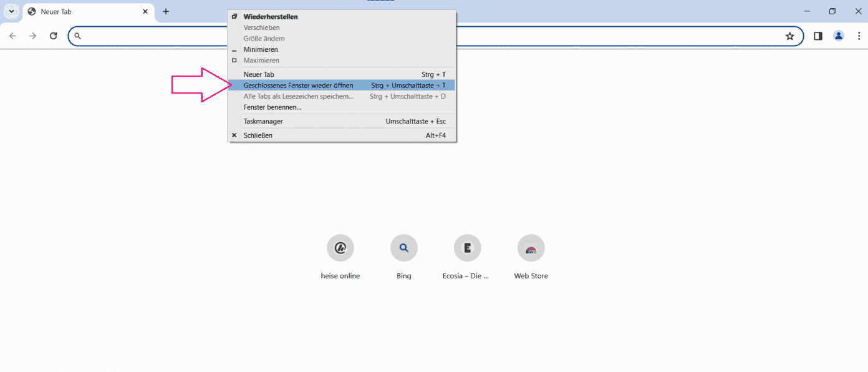868x372 pixels.
Task: Click 'Fenster benennen...' menu entry
Action: tap(272, 107)
